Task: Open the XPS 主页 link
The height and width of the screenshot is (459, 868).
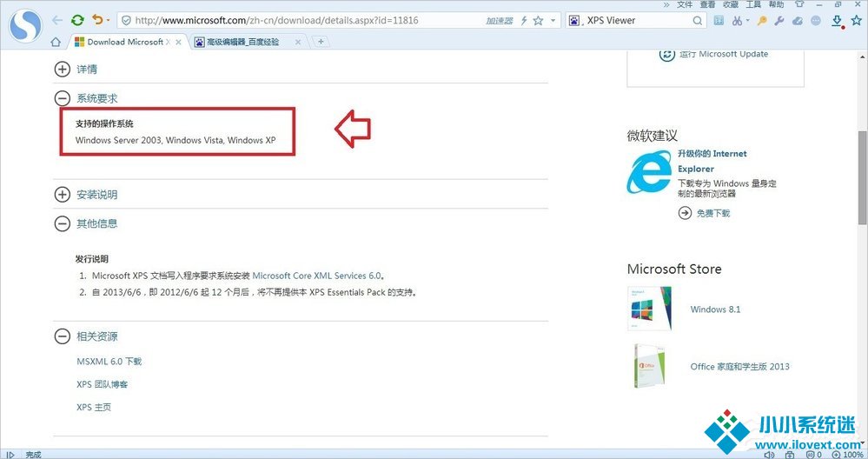Action: [x=94, y=407]
